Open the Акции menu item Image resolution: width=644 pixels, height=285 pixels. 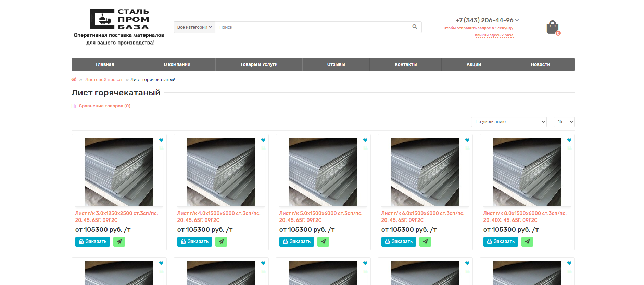coord(474,64)
